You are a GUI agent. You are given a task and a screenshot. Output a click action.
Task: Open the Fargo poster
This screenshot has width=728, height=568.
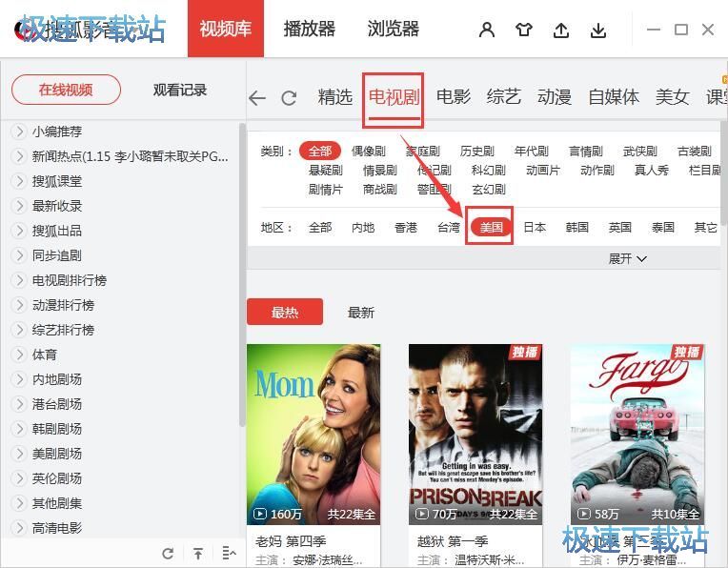pyautogui.click(x=637, y=435)
